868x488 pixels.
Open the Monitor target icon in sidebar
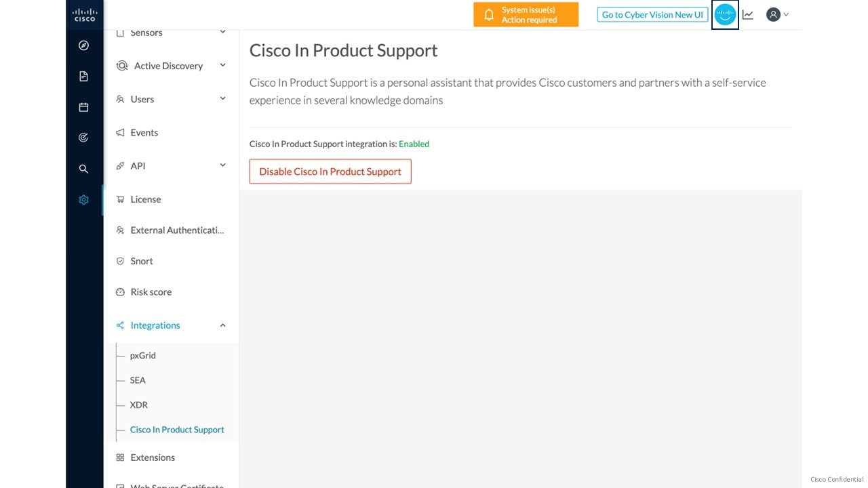point(83,138)
